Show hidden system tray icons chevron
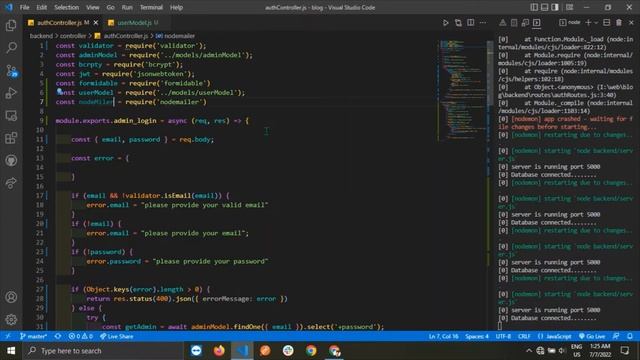This screenshot has height=360, width=640. pos(529,351)
